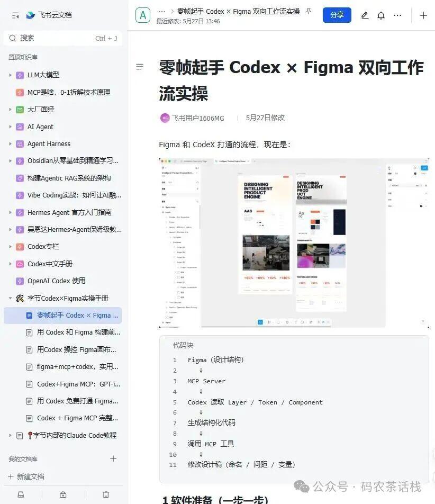Image resolution: width=435 pixels, height=504 pixels.
Task: Collapse 字节Codex×Figma实操手册 tree
Action: [x=10, y=298]
